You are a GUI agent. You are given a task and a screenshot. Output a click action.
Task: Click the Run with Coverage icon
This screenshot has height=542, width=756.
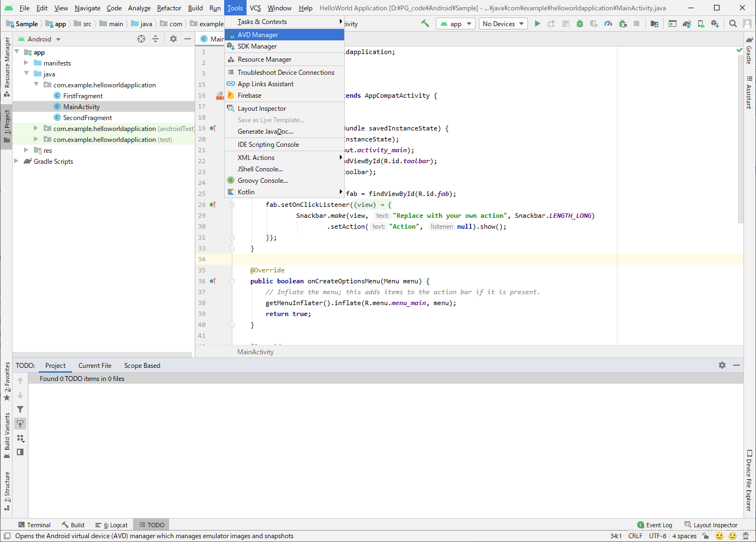(594, 23)
